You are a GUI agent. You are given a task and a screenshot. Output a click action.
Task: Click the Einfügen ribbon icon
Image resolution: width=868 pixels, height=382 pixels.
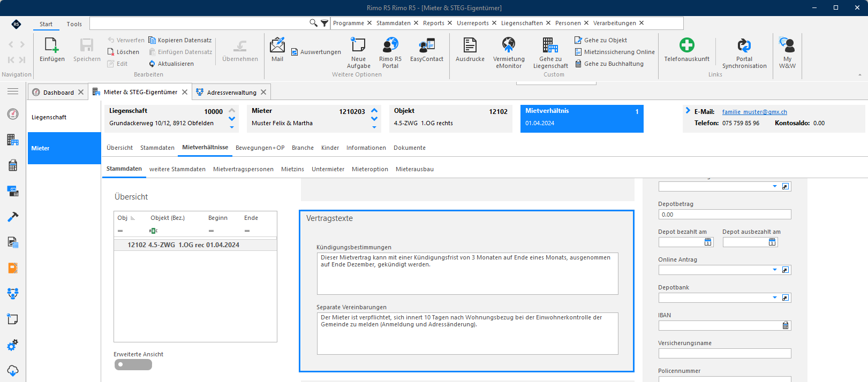(x=52, y=50)
